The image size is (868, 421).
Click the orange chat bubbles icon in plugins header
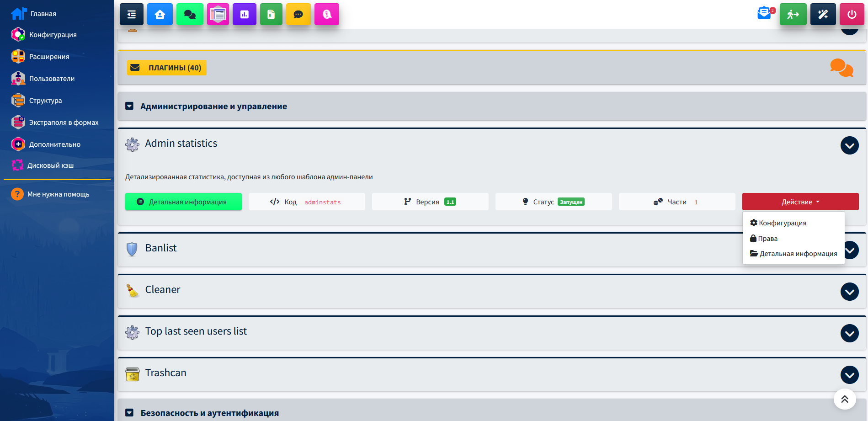coord(841,68)
